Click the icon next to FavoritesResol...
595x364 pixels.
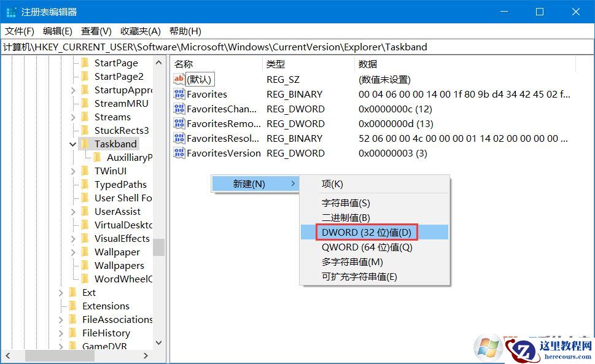178,138
